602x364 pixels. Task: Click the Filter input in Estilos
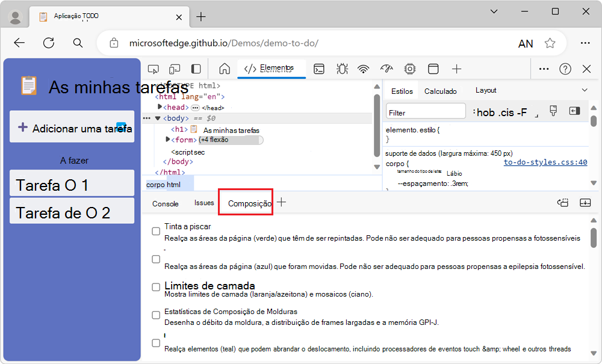[x=425, y=111]
